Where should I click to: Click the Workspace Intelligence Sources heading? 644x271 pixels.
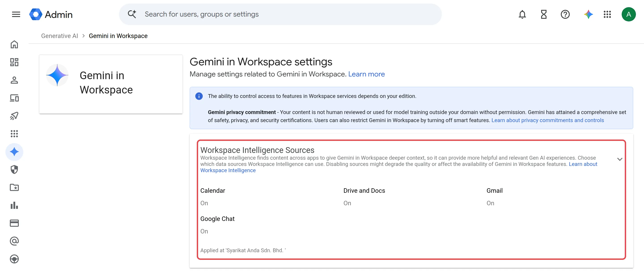coord(257,150)
